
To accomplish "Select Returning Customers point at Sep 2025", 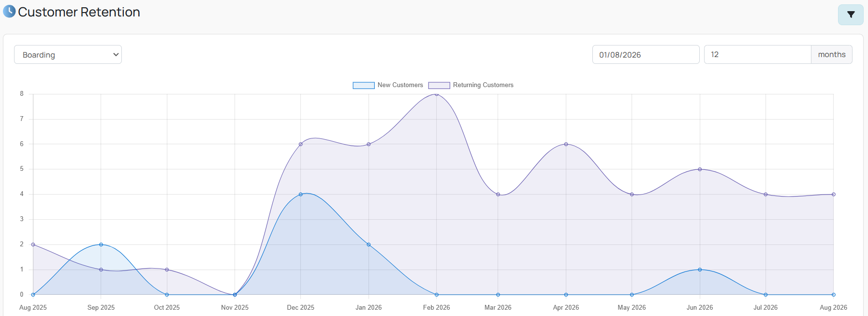I will point(101,270).
